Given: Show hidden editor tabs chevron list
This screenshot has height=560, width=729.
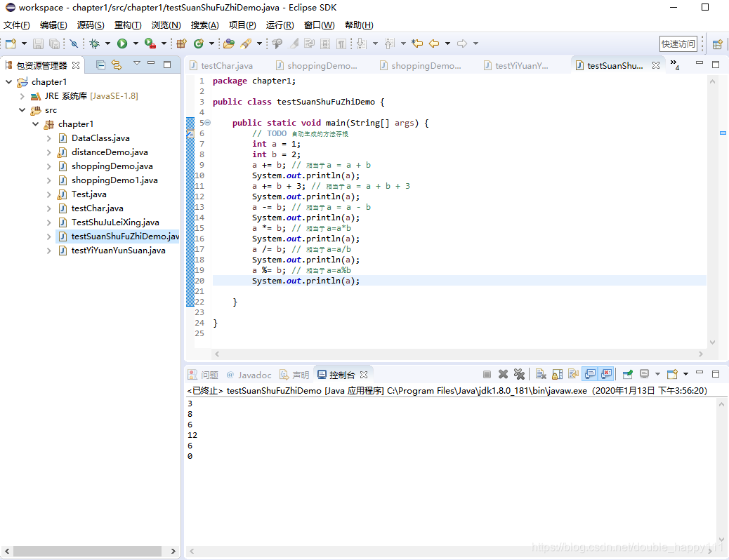Looking at the screenshot, I should [x=675, y=65].
